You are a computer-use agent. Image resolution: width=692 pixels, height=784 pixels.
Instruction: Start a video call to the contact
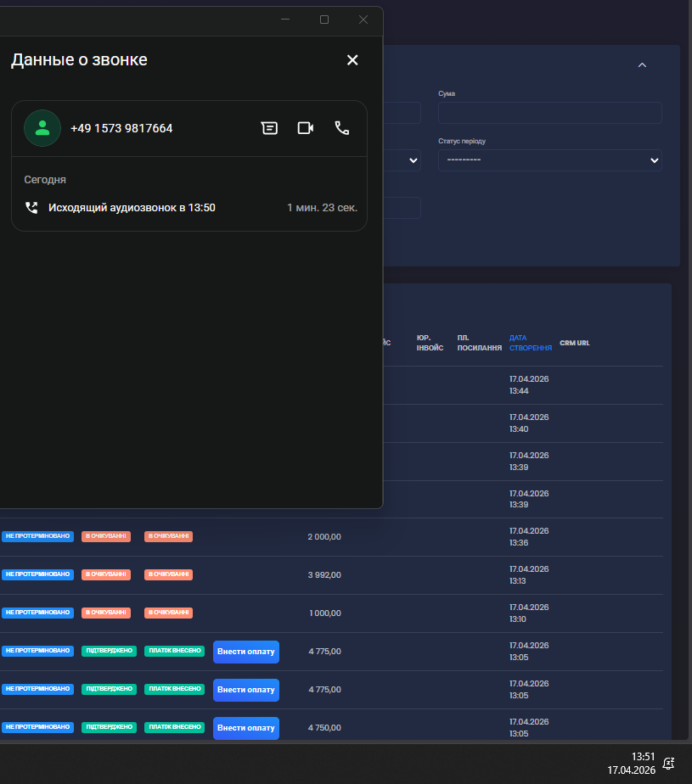(x=306, y=128)
